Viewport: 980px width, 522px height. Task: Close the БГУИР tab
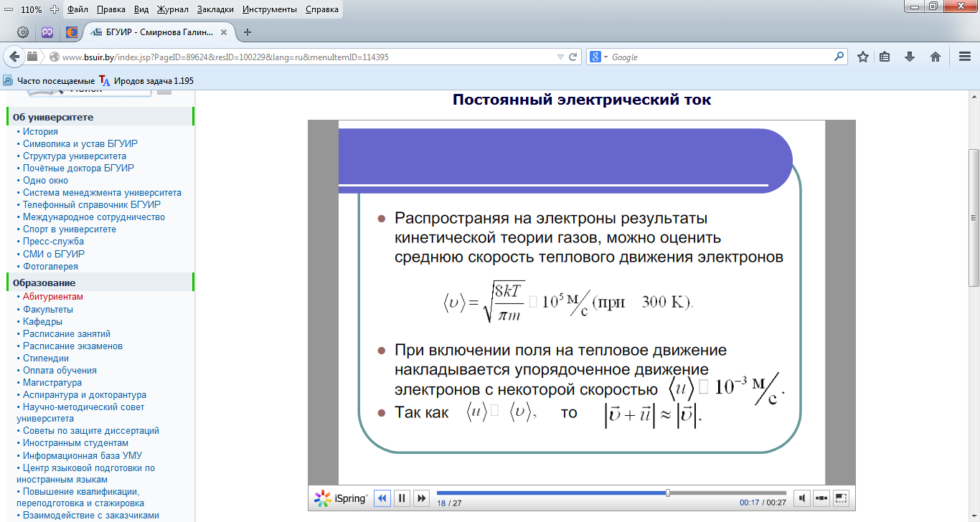pyautogui.click(x=225, y=32)
